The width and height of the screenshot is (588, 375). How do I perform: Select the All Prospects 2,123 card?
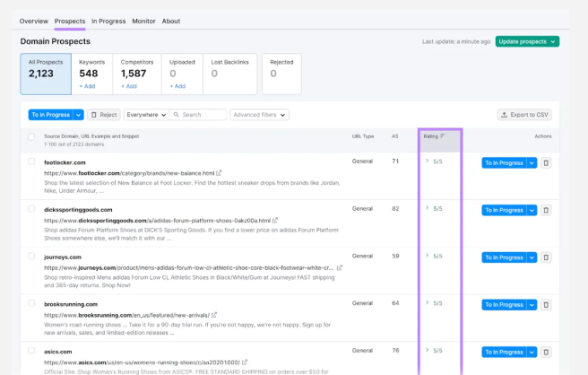[x=46, y=74]
